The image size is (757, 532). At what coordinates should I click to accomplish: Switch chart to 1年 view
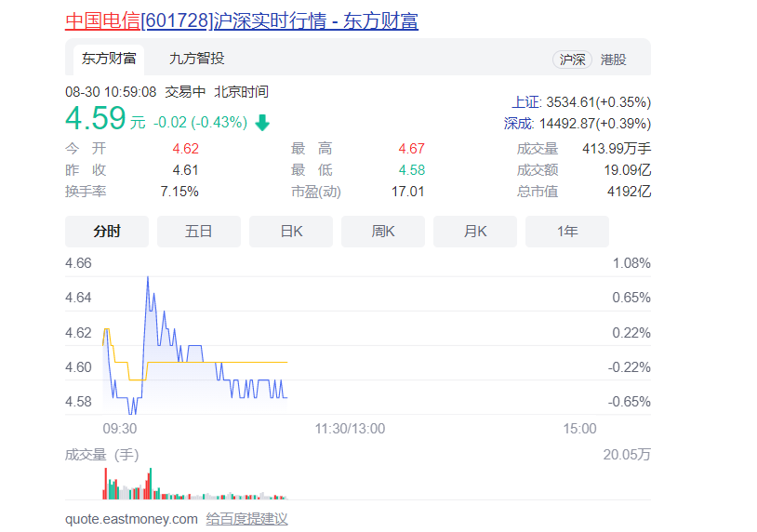coord(567,232)
